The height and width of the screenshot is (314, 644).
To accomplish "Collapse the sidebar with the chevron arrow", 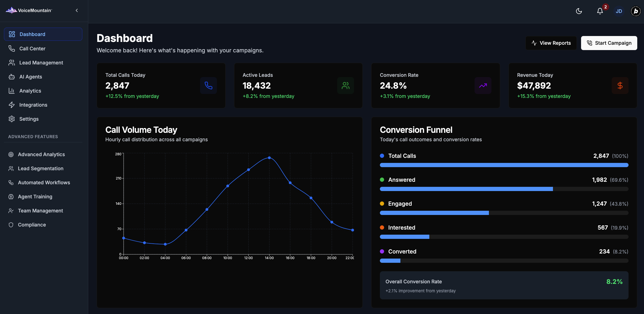I will (77, 10).
